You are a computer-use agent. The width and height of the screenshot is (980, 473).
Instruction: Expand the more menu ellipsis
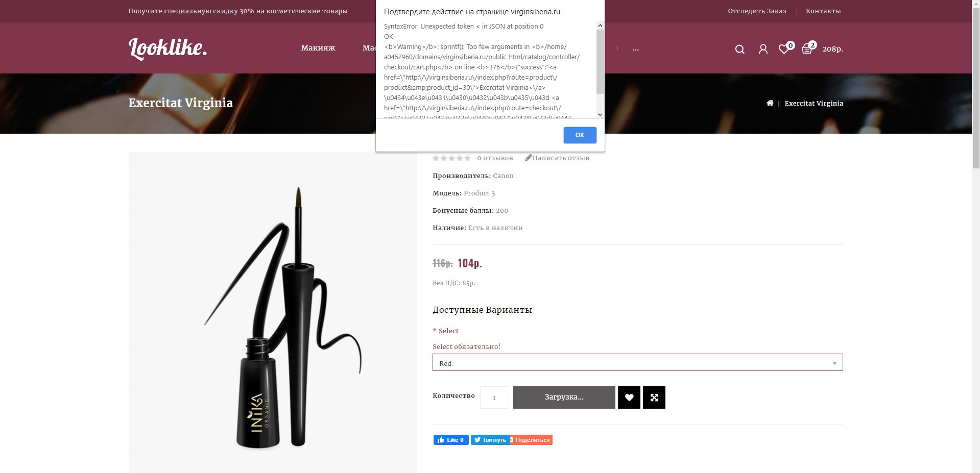point(635,48)
